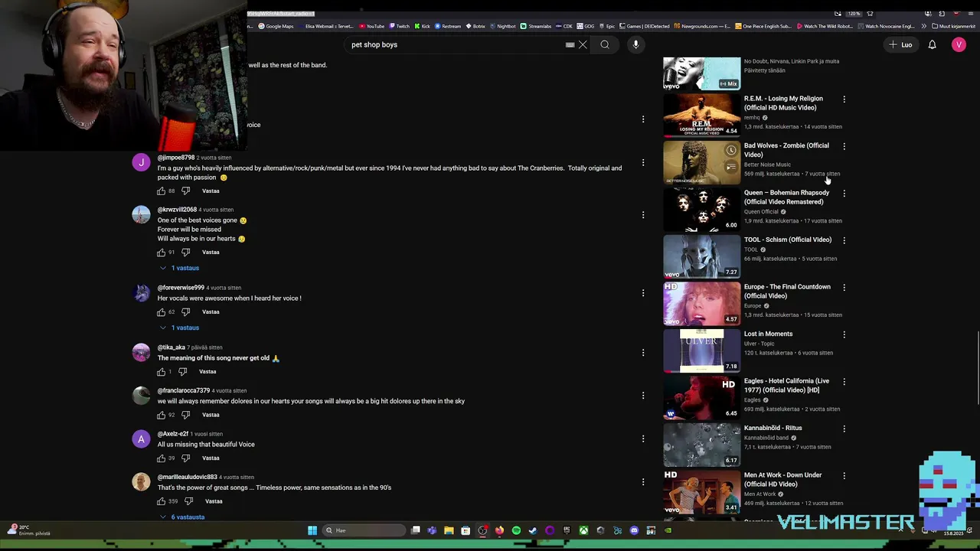
Task: Open the Kick bookmark
Action: click(x=423, y=26)
